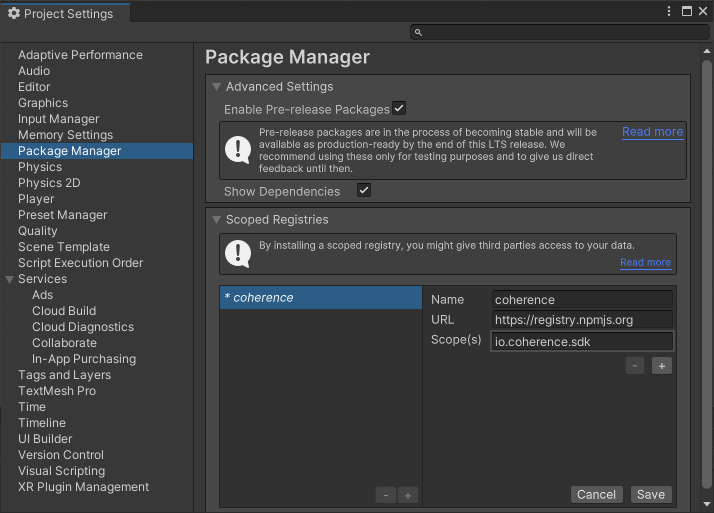
Task: Open the Read more link for pre-release packages
Action: (652, 132)
